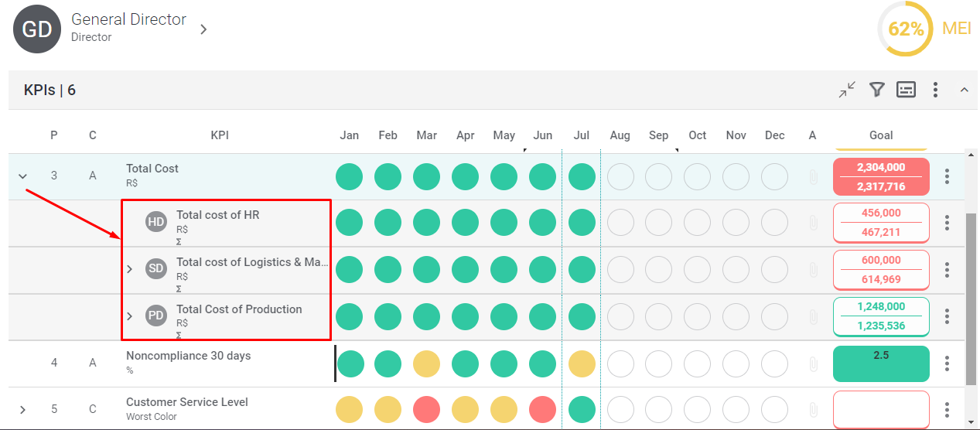This screenshot has height=430, width=980.
Task: Expand Total cost of Logistics row
Action: tap(130, 269)
